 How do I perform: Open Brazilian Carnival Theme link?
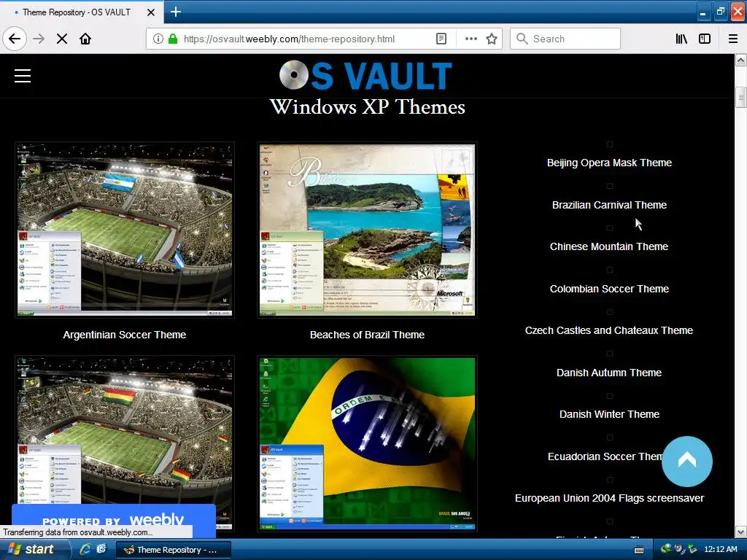pos(609,205)
